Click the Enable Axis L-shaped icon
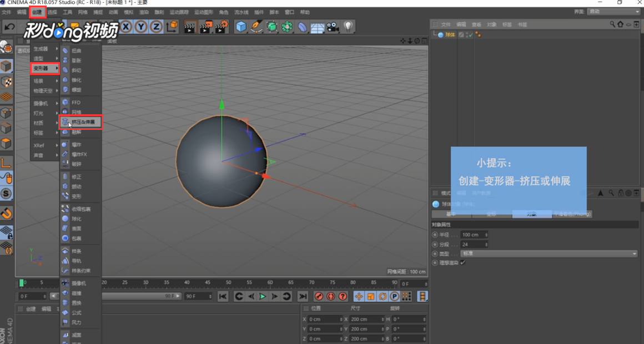644x344 pixels. [6, 163]
